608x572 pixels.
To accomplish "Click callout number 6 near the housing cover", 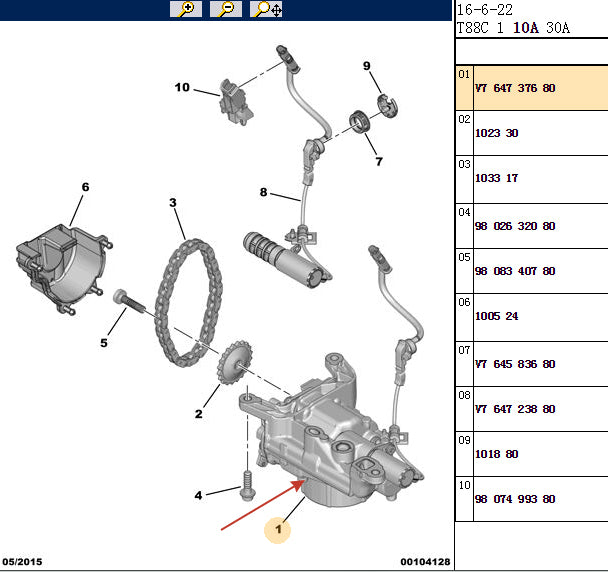I will (85, 187).
